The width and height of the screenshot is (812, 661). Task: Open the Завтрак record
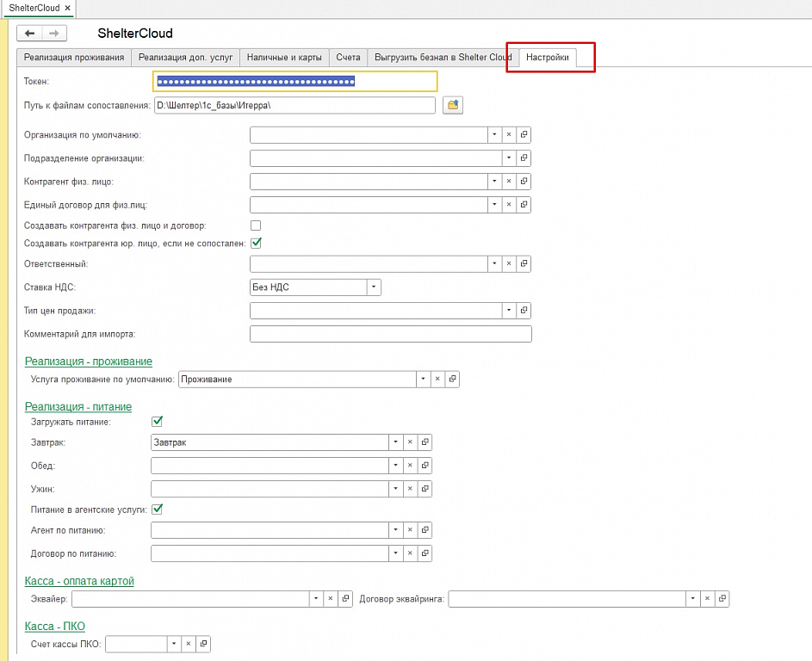tap(425, 442)
